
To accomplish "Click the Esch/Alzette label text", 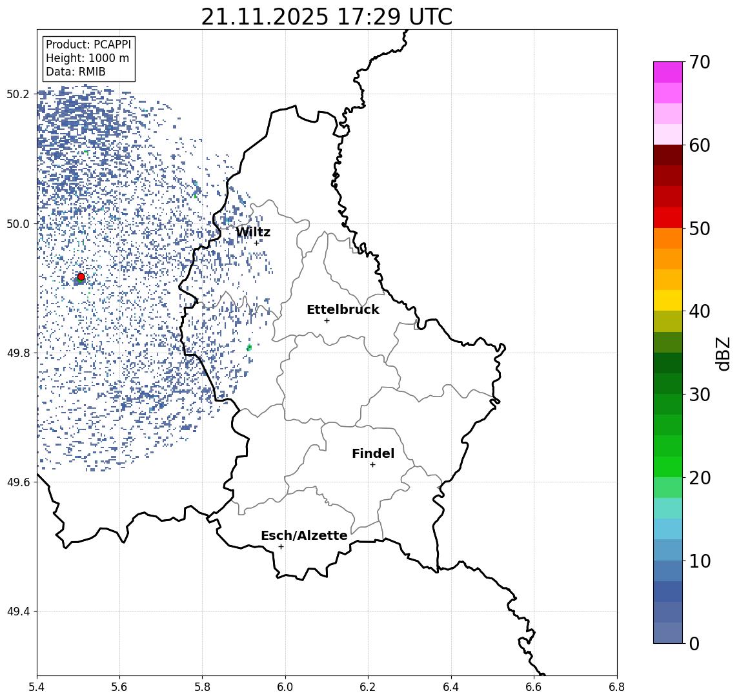I will (x=304, y=535).
